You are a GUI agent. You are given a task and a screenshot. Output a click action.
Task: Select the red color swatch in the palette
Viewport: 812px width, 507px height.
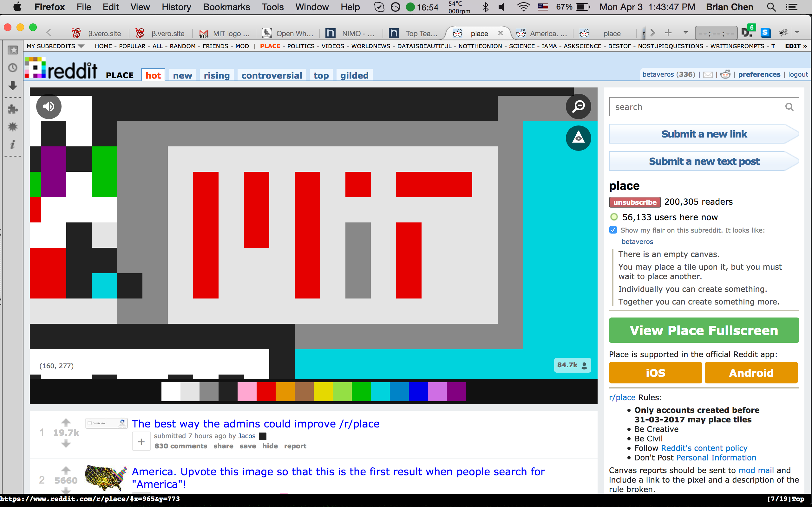266,392
